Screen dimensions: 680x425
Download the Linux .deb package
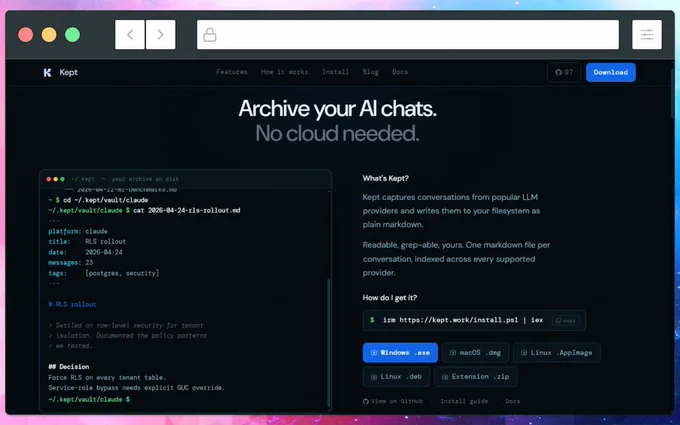(396, 376)
